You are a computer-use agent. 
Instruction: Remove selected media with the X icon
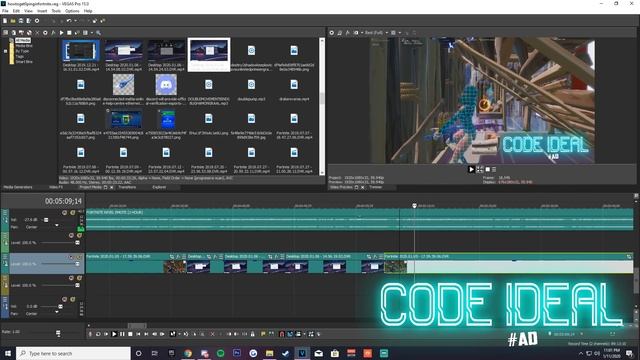coord(37,33)
